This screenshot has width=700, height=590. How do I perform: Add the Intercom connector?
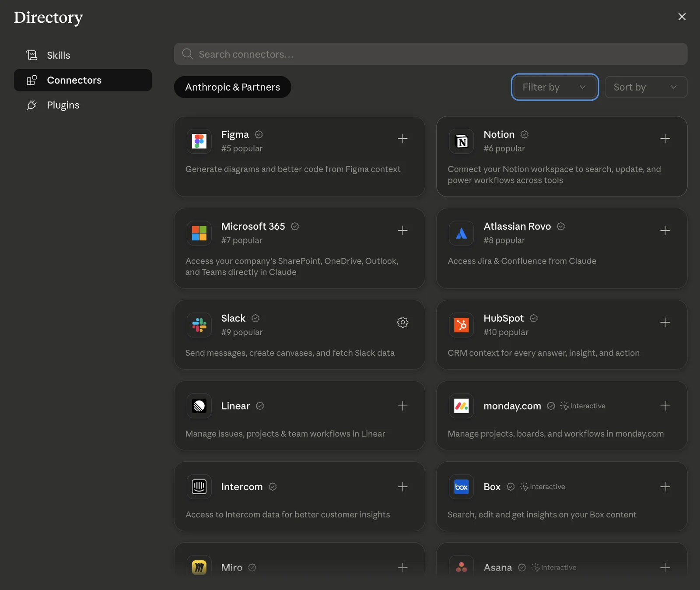(x=402, y=487)
